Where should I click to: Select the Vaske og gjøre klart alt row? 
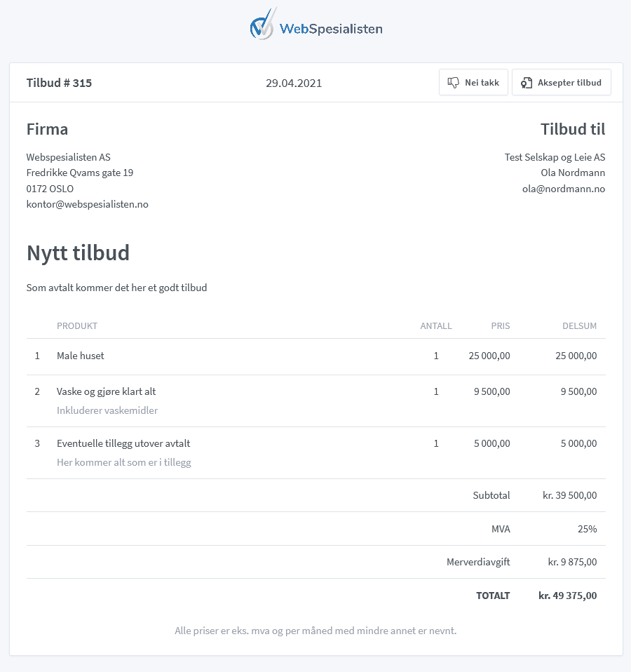click(106, 391)
